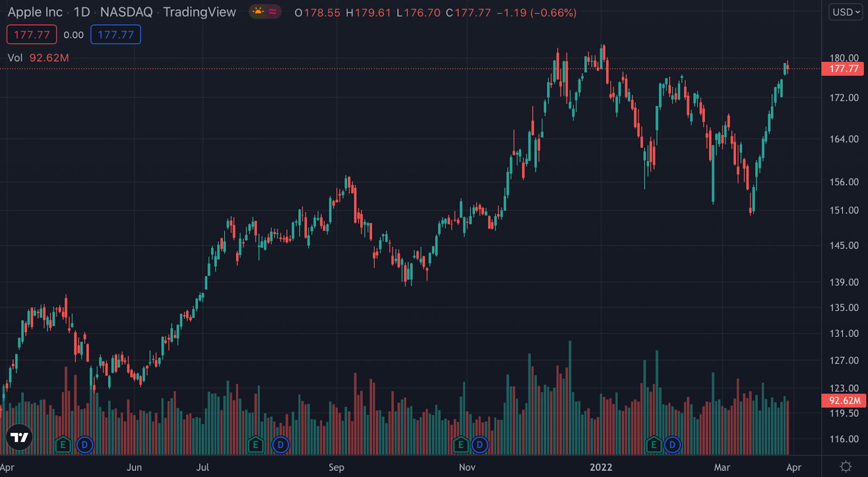The image size is (868, 477).
Task: Click the 0.00 spread value
Action: tap(74, 35)
